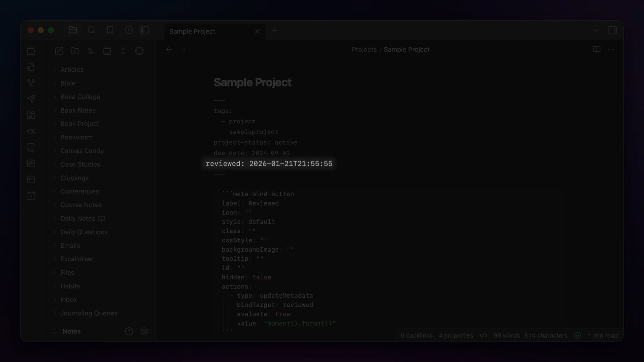Viewport: 644px width, 362px height.
Task: Open the settings gear icon
Action: (x=144, y=331)
